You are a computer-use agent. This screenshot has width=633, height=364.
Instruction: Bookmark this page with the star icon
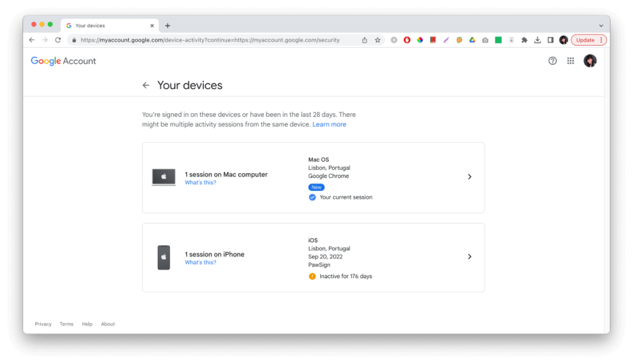377,40
